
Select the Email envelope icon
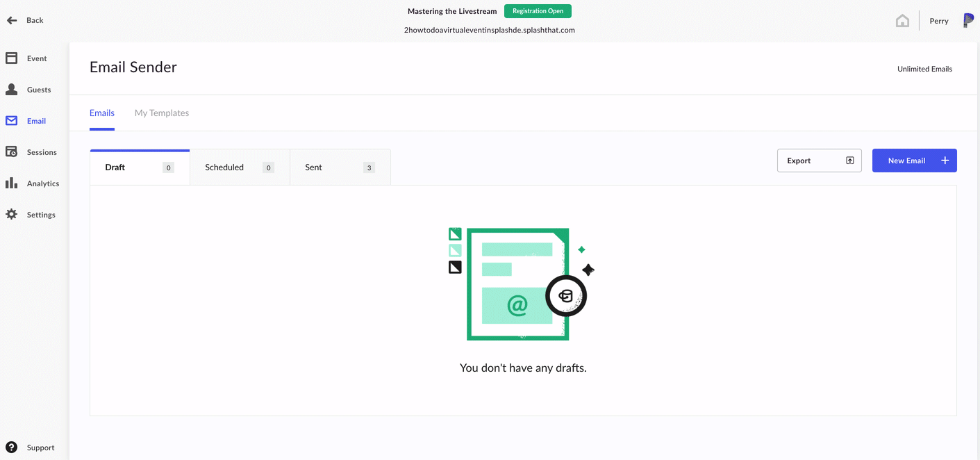(x=12, y=121)
